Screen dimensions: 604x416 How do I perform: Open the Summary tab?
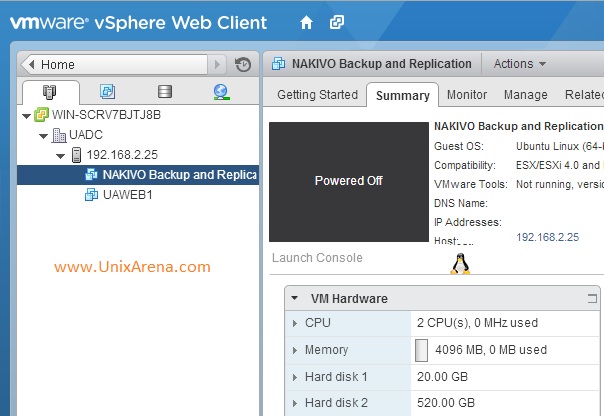pyautogui.click(x=403, y=96)
